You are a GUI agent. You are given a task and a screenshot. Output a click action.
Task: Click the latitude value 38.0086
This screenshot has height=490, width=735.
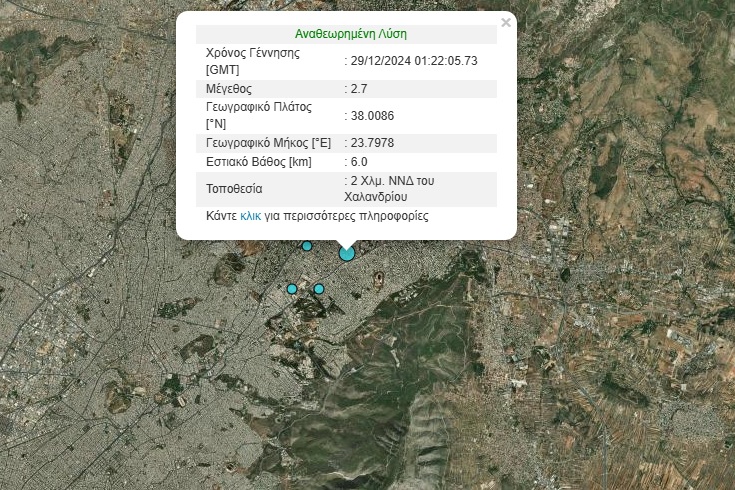click(x=372, y=116)
